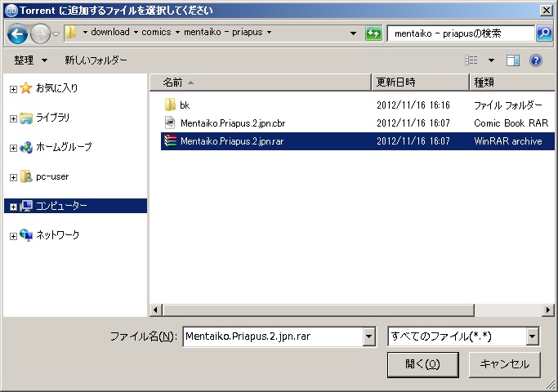Click the help question mark icon
Screen dimensions: 558x392
pos(536,60)
